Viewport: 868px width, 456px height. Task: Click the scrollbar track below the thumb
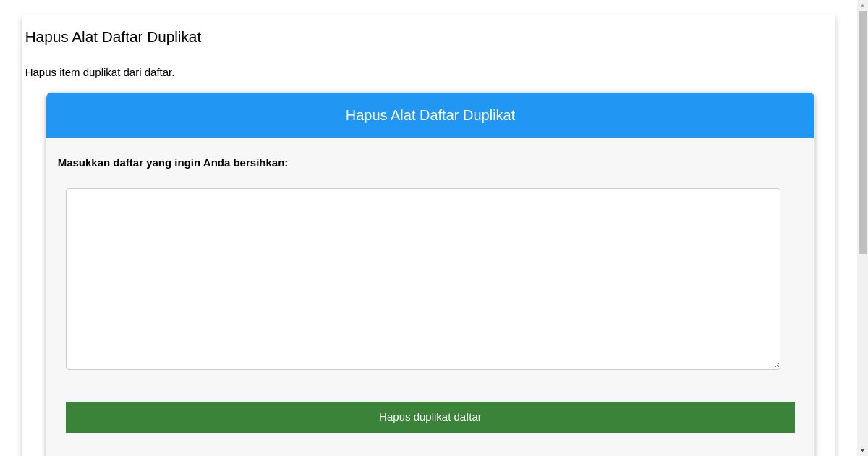point(863,347)
